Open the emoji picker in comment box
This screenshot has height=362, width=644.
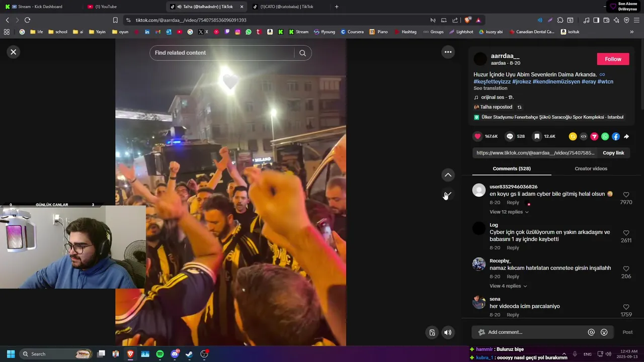(604, 332)
